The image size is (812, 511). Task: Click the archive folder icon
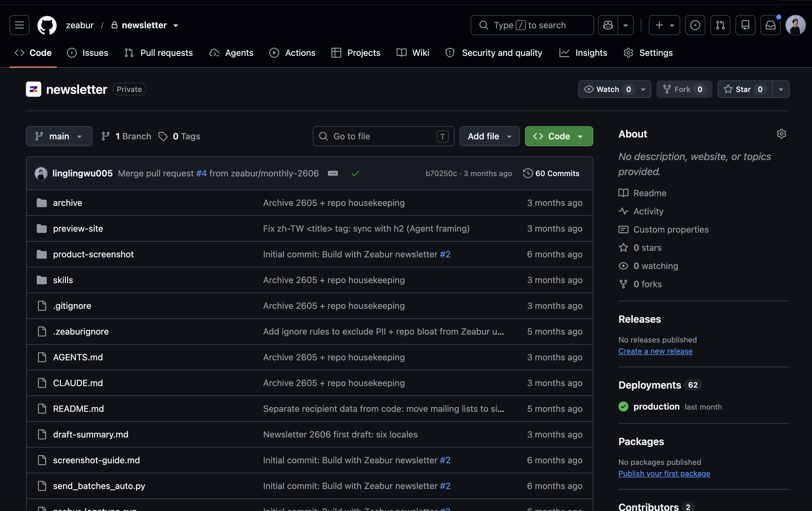point(41,203)
